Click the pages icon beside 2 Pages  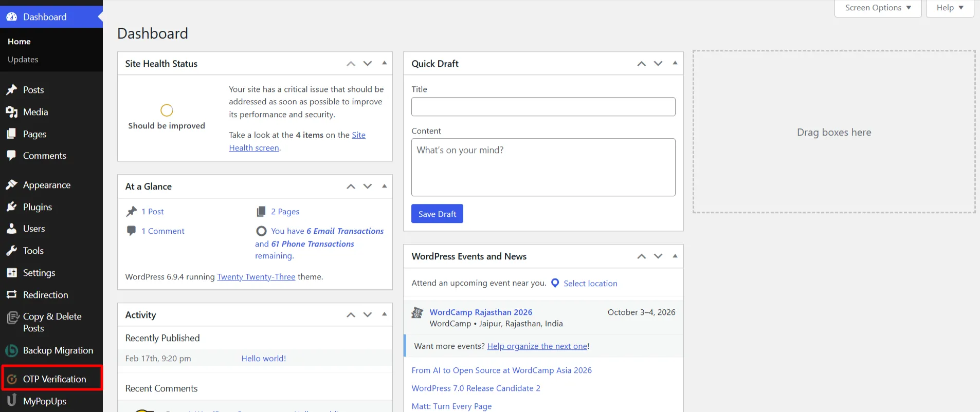coord(261,211)
